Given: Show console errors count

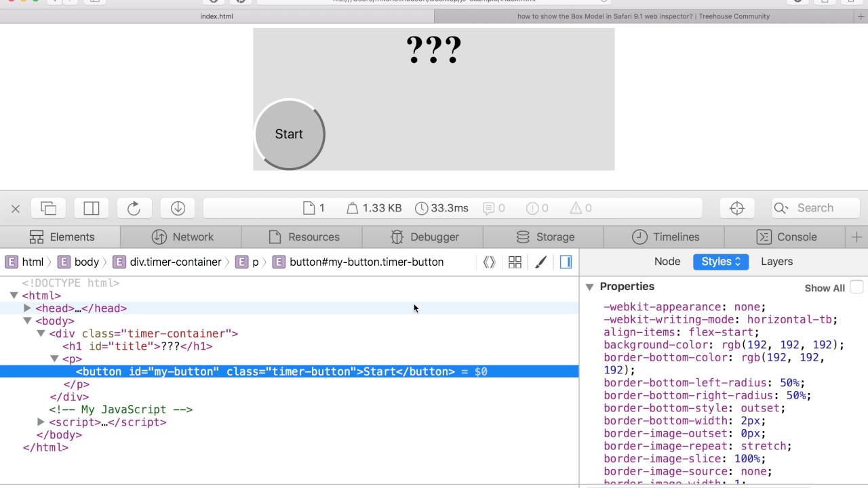Looking at the screenshot, I should coord(537,208).
